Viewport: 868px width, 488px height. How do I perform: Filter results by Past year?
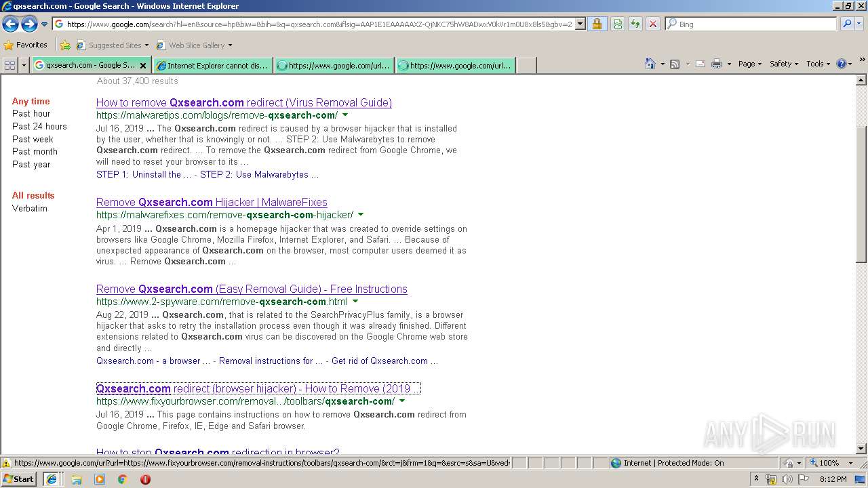coord(31,165)
